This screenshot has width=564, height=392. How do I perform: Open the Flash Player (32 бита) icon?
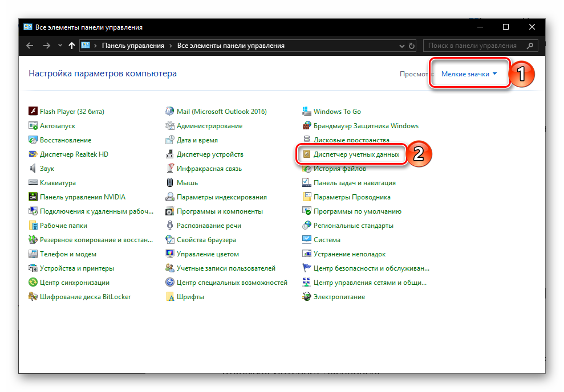33,112
